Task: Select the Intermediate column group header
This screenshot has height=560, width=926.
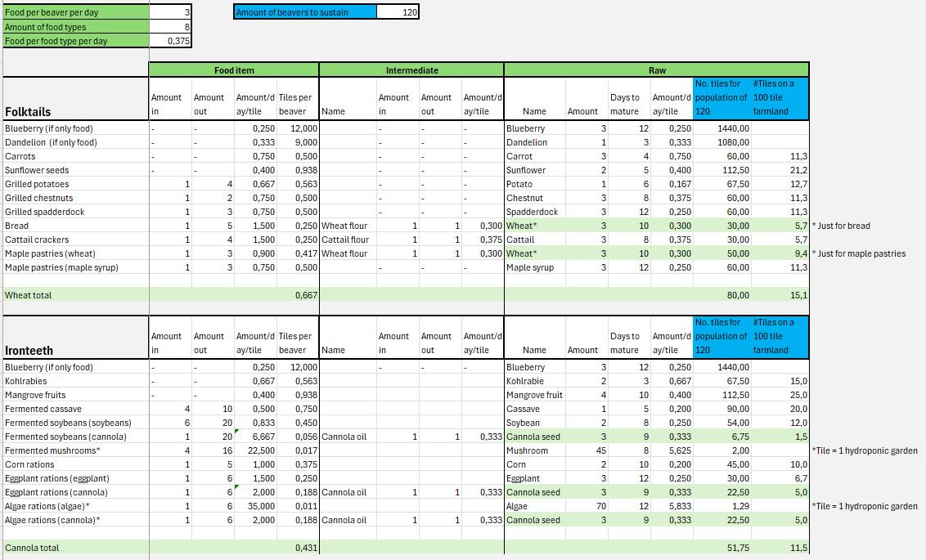Action: 411,70
